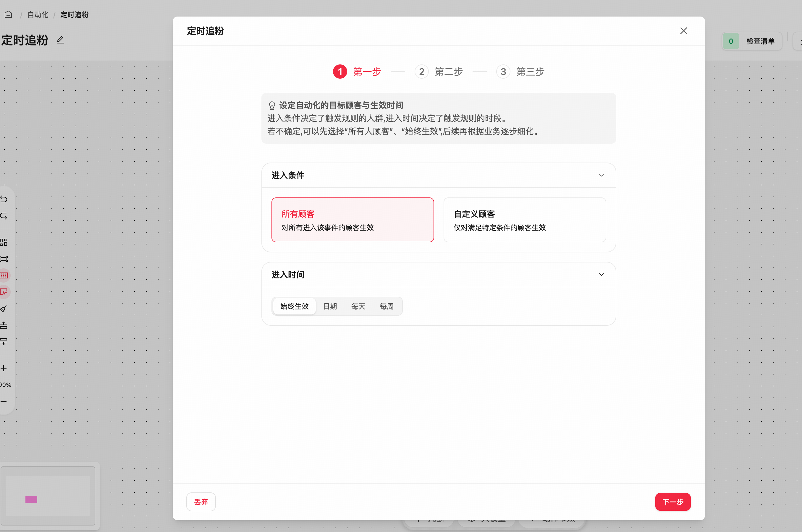The width and height of the screenshot is (802, 532).
Task: Switch entry time to 每周
Action: tap(387, 306)
